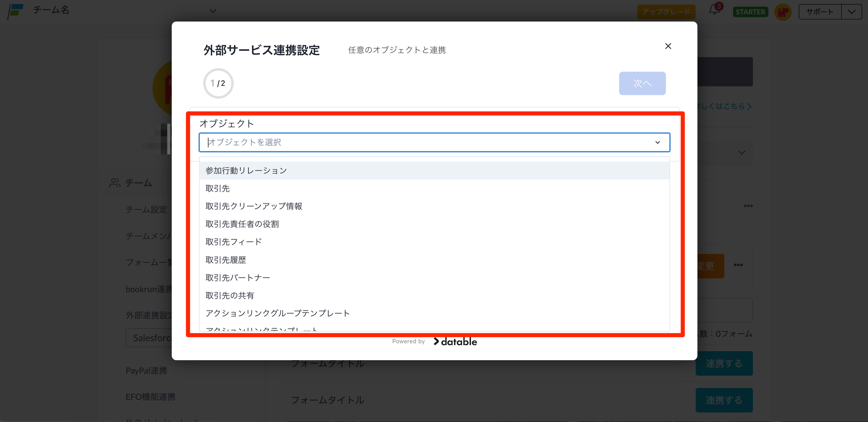This screenshot has width=868, height=422.
Task: Click the app logo icon
Action: point(16,11)
